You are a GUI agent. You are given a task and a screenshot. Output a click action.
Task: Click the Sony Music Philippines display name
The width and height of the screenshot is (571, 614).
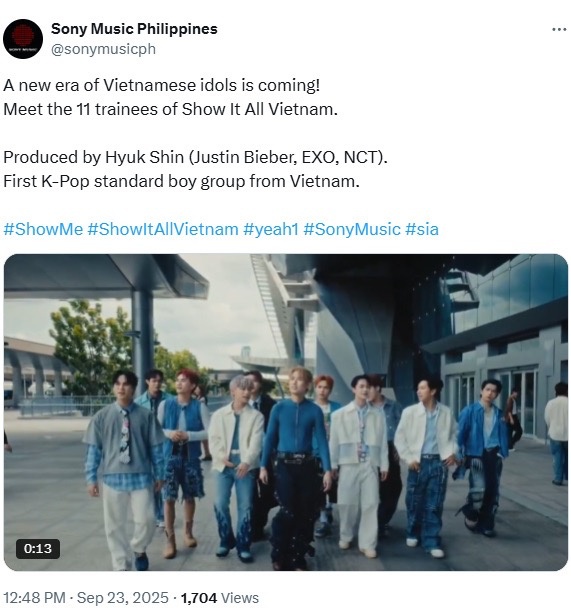134,29
